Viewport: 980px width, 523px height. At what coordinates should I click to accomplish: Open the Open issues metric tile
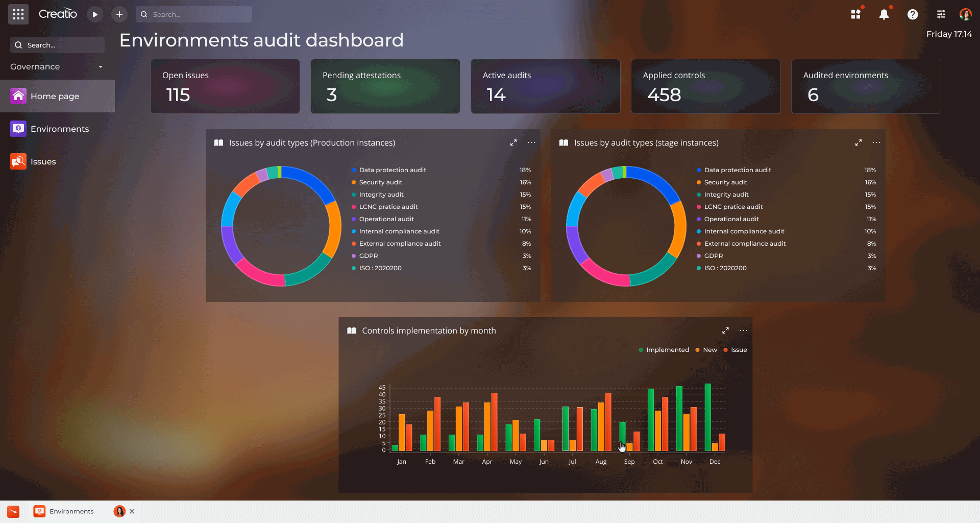(x=225, y=86)
